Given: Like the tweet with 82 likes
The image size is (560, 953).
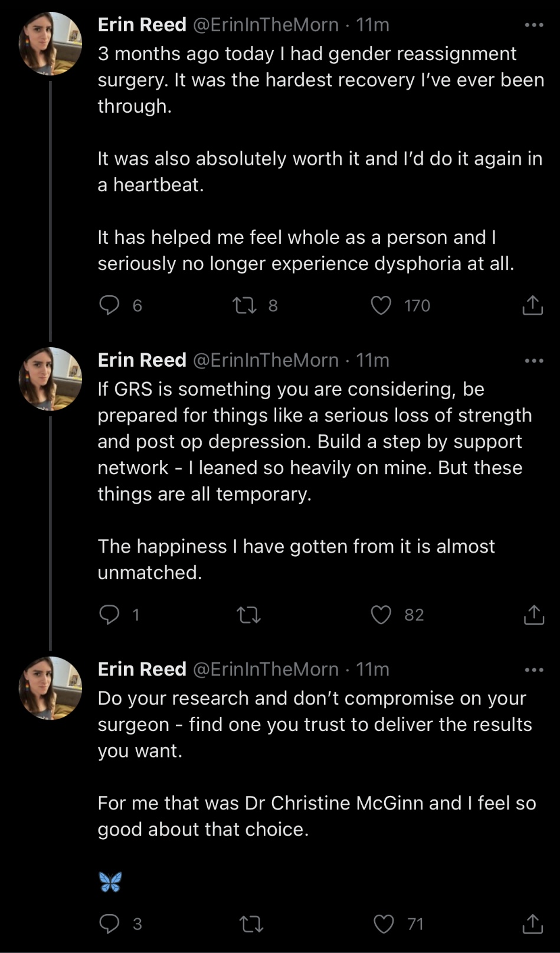Looking at the screenshot, I should tap(381, 615).
